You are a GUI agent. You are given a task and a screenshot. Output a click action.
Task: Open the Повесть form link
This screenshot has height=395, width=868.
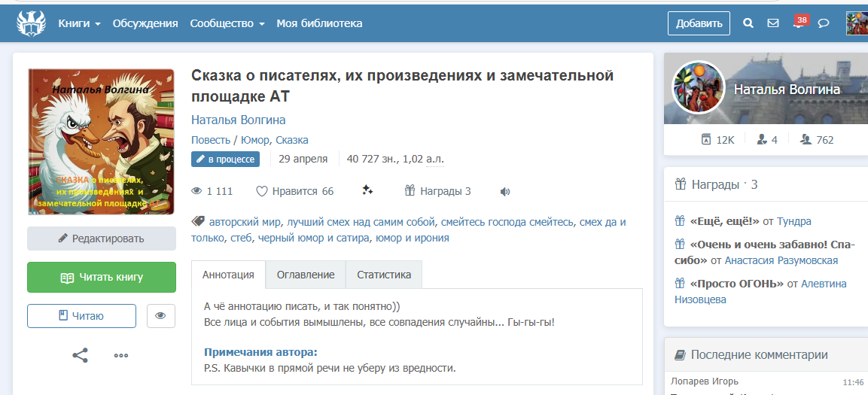[x=211, y=140]
